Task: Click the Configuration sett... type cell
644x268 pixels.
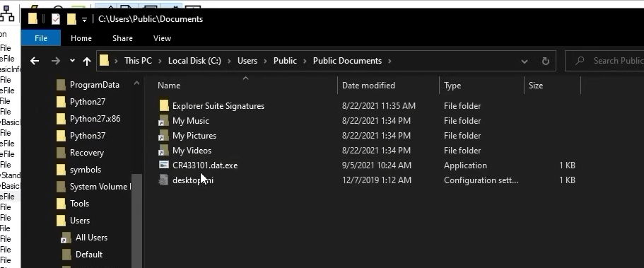Action: point(481,180)
